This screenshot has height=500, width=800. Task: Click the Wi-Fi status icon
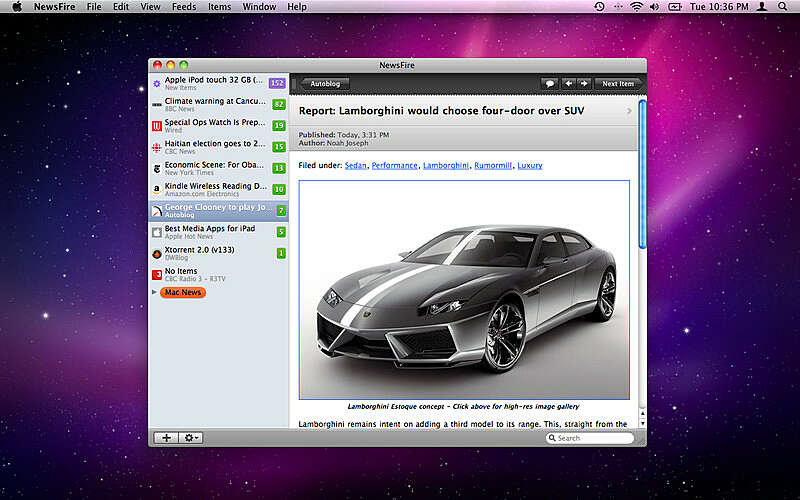click(636, 7)
